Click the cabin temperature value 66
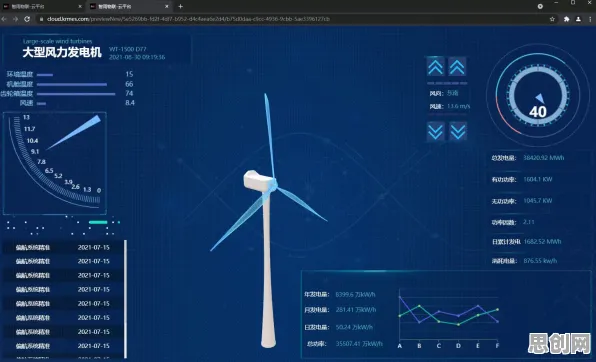Screen dimensions: 596x362 (129, 84)
